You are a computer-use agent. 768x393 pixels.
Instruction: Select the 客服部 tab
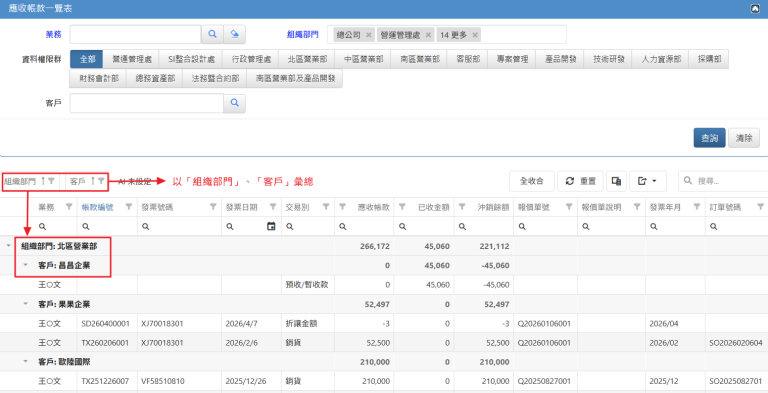(x=468, y=59)
